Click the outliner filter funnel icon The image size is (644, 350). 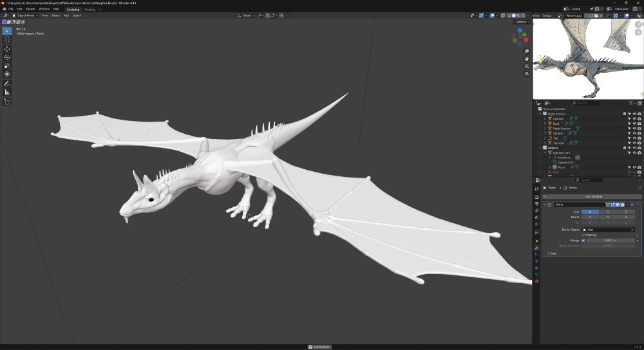631,103
